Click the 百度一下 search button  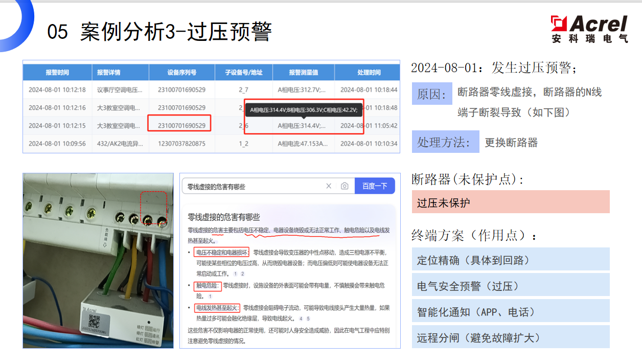pyautogui.click(x=375, y=186)
